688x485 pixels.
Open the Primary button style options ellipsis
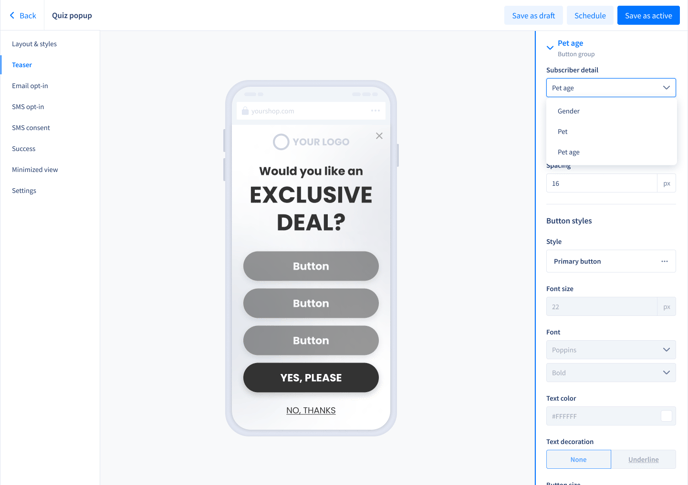tap(664, 261)
